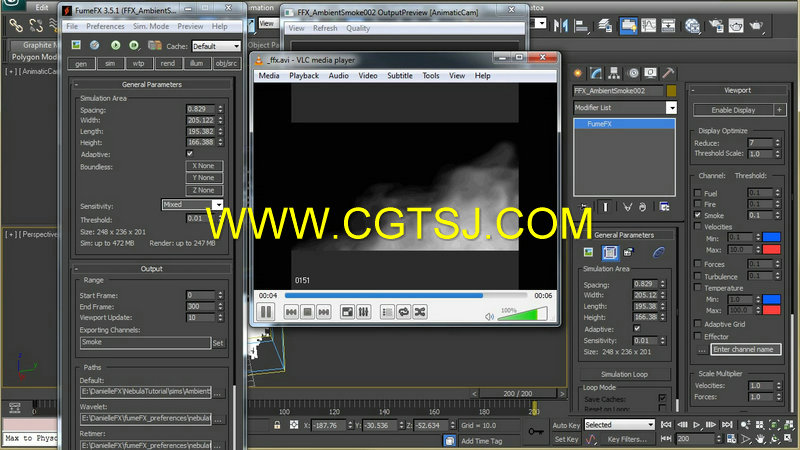This screenshot has width=800, height=450.
Task: Toggle VLC loop button
Action: [x=404, y=312]
